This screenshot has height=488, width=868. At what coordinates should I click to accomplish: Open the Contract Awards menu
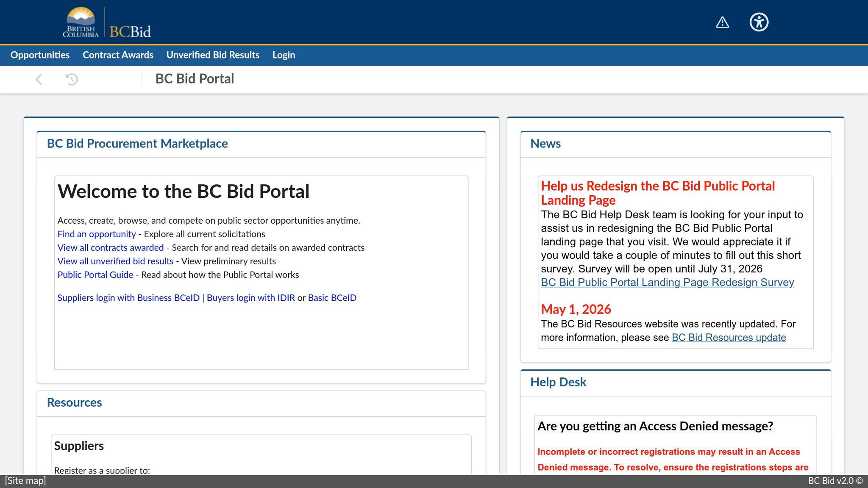tap(118, 55)
